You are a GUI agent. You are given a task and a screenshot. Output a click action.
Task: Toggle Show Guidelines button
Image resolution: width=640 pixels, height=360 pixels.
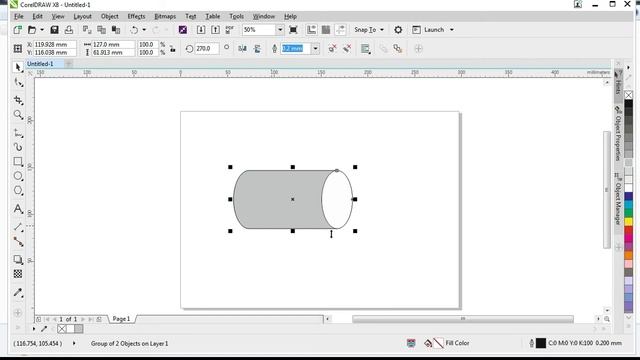coord(340,30)
